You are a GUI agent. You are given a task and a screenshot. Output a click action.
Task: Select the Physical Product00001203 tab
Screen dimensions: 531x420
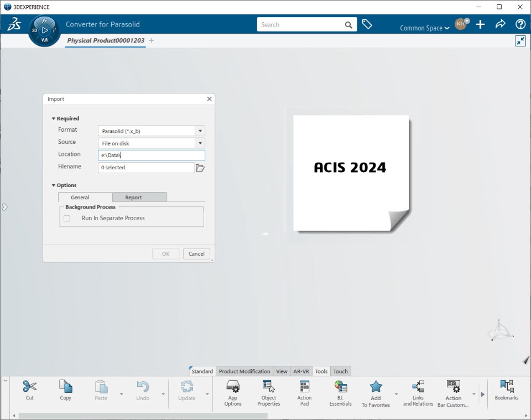pyautogui.click(x=105, y=40)
